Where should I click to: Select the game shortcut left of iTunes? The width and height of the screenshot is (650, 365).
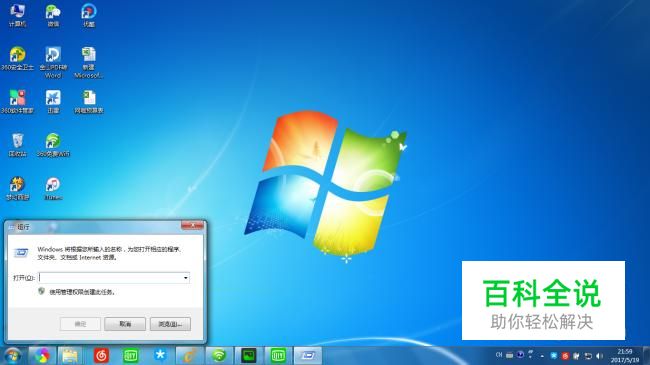point(17,189)
